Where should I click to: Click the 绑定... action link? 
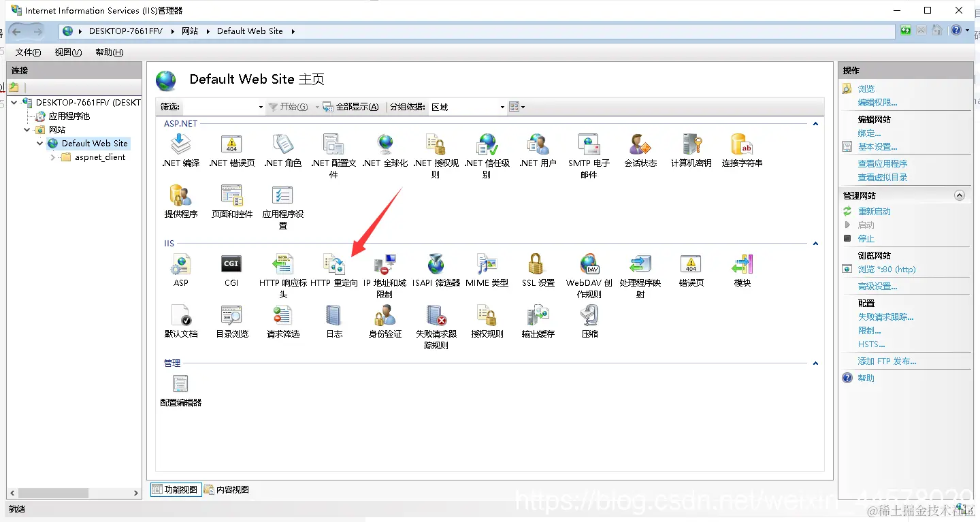(x=869, y=133)
